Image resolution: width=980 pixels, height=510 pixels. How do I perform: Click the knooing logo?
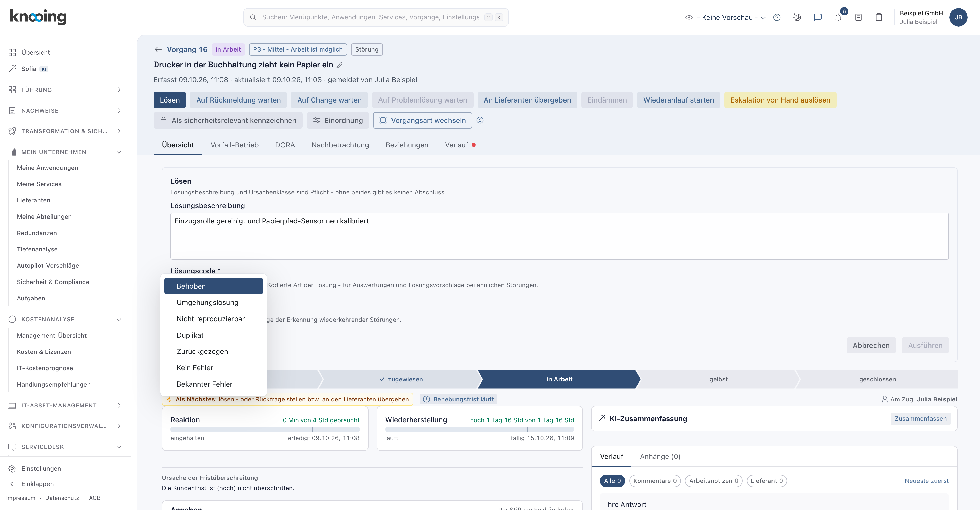[38, 17]
